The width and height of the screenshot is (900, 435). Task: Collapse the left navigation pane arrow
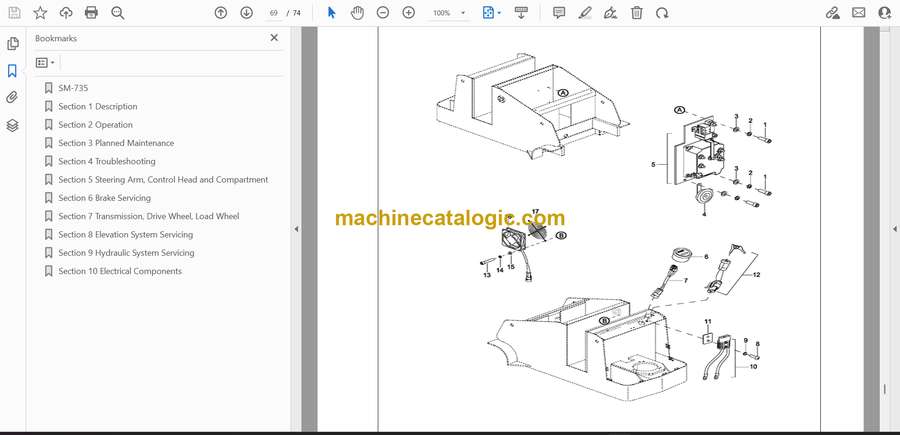(296, 229)
